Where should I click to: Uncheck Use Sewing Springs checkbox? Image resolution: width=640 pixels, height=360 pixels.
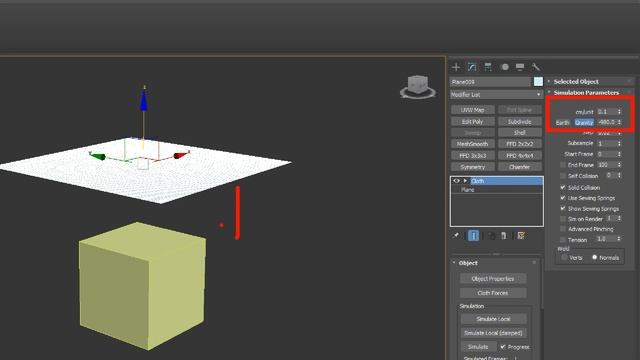pyautogui.click(x=563, y=198)
